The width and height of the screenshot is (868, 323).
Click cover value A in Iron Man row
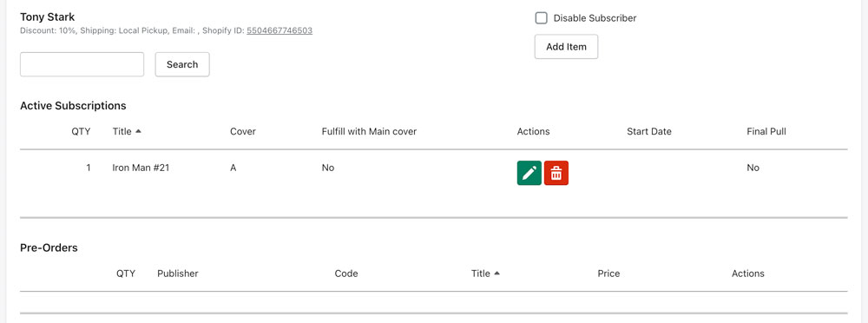233,168
